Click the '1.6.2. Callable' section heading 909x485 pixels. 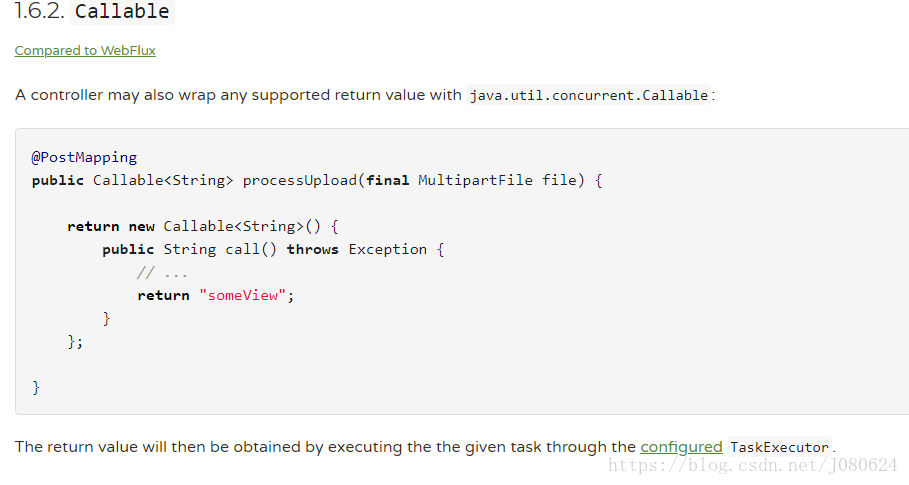click(93, 11)
